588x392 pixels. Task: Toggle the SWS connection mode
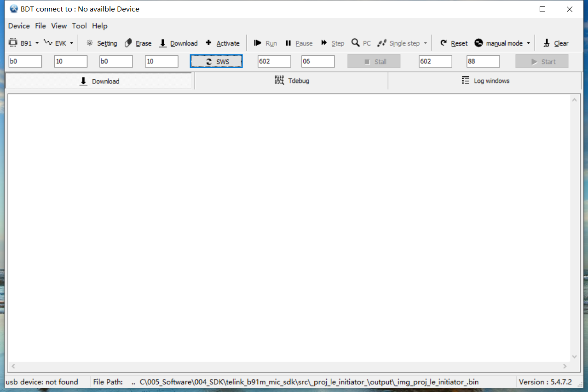coord(216,61)
